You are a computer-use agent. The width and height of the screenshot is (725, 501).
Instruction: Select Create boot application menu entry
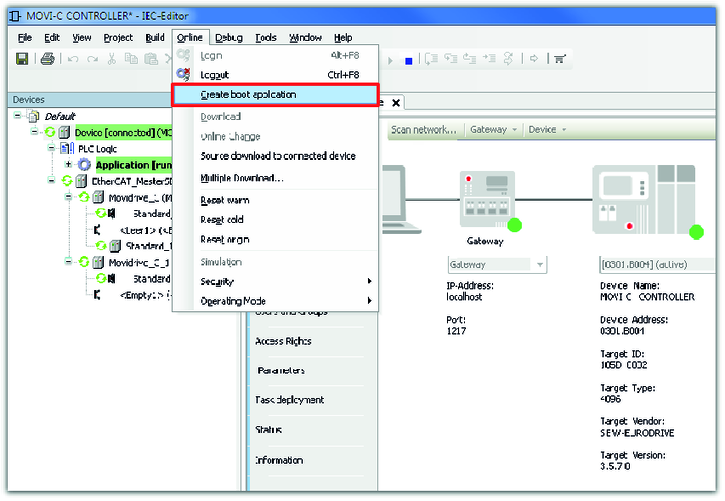coord(275,95)
